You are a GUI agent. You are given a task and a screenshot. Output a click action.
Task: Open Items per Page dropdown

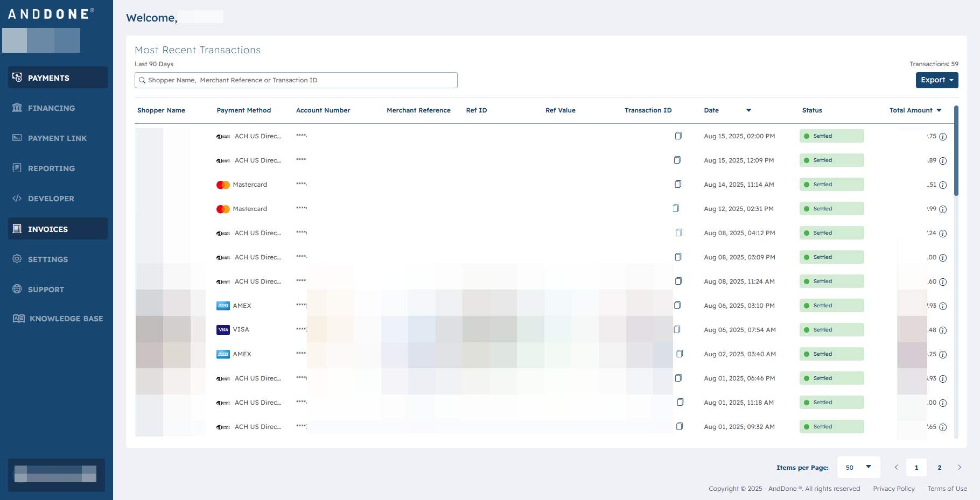click(859, 467)
